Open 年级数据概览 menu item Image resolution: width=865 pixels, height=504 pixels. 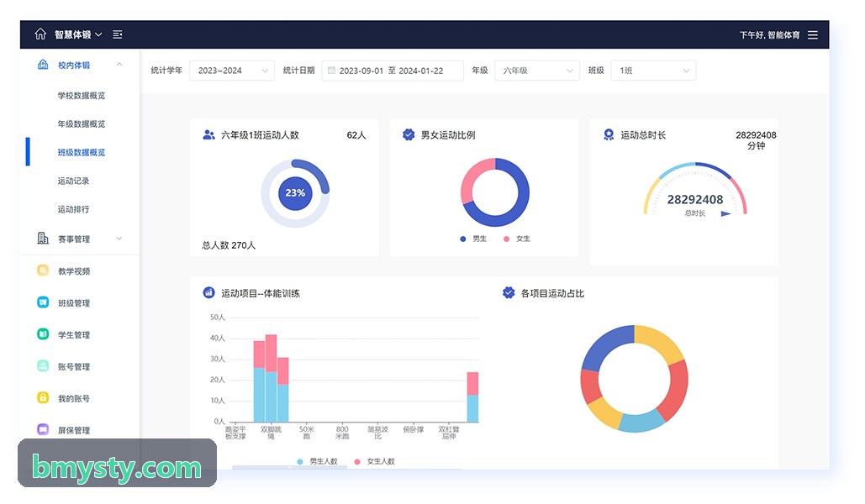(x=81, y=124)
